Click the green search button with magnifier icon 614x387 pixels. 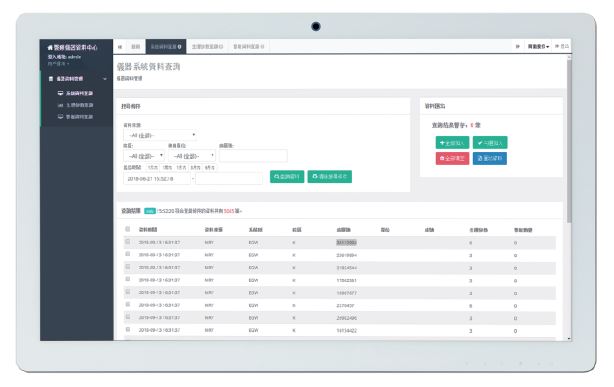[x=287, y=177]
